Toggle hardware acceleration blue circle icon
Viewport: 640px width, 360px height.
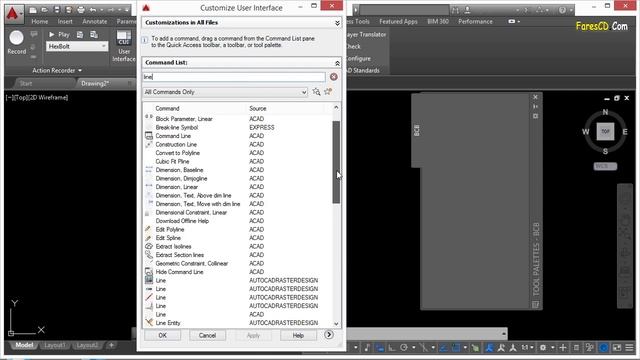[603, 348]
